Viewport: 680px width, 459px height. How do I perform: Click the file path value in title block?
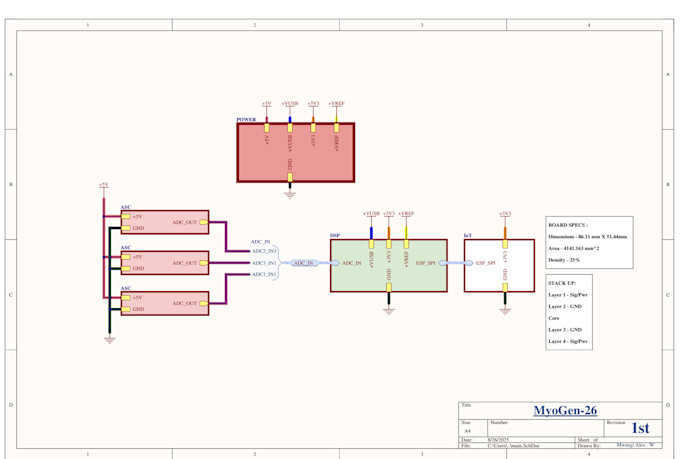point(513,446)
